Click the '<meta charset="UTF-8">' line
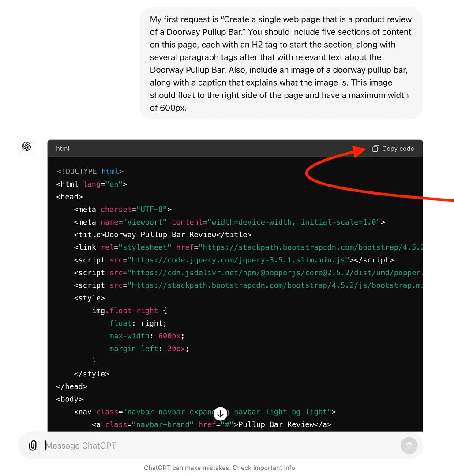The image size is (454, 476). click(x=123, y=210)
